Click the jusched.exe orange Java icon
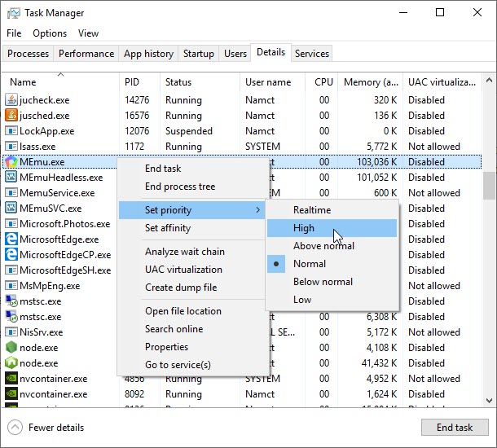Viewport: 497px width, 448px height. point(11,116)
